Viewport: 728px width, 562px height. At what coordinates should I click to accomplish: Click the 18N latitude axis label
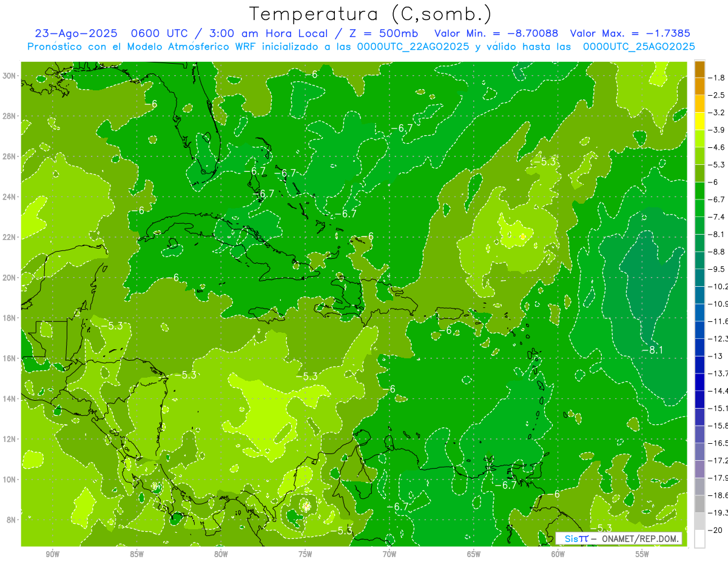pyautogui.click(x=10, y=318)
